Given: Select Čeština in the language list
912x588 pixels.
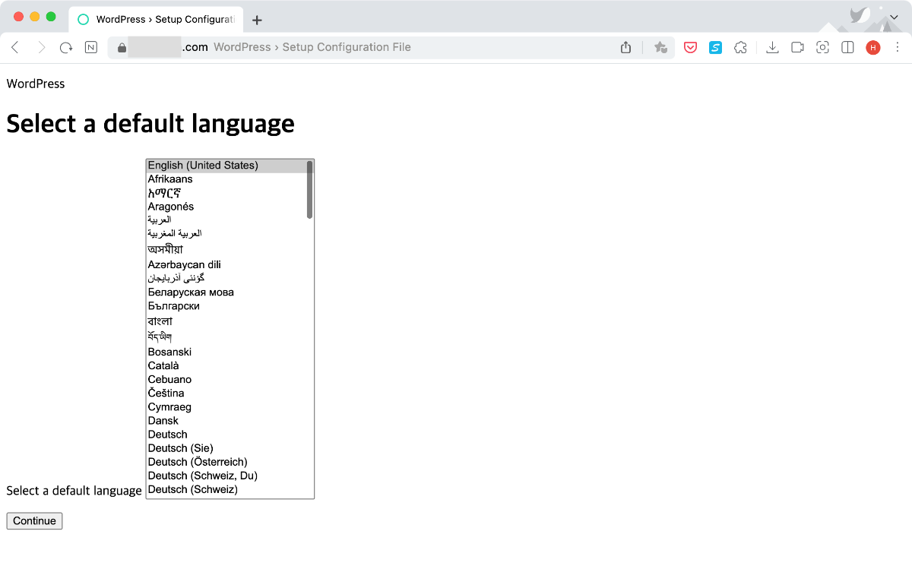Looking at the screenshot, I should pos(226,393).
